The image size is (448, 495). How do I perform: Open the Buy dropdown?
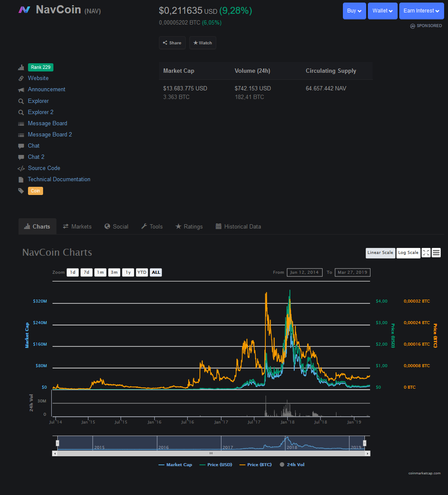(355, 11)
